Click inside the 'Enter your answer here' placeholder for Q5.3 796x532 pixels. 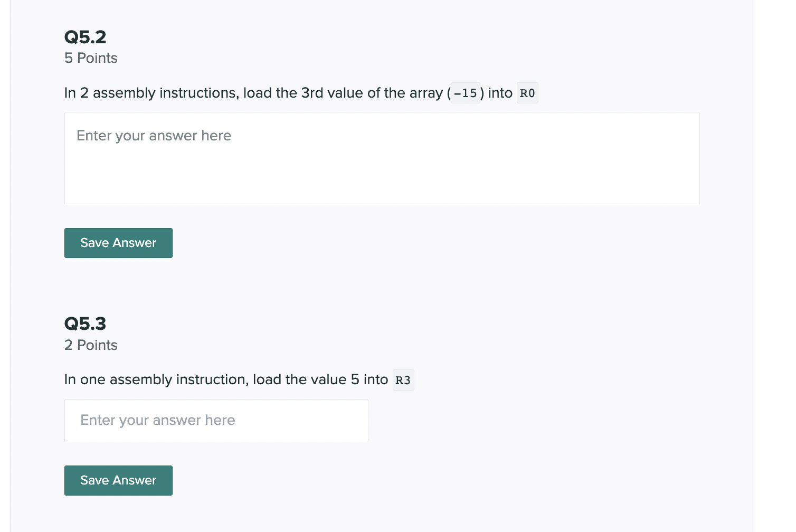pyautogui.click(x=157, y=420)
